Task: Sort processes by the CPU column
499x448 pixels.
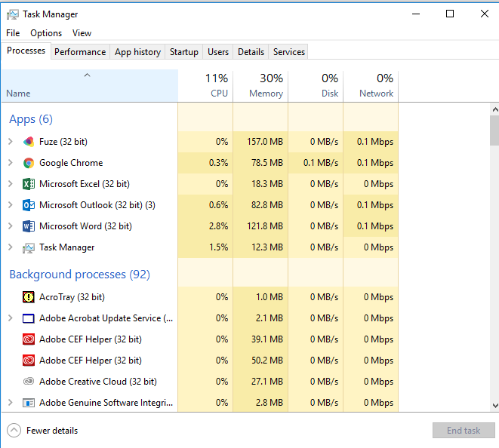Action: tap(205, 86)
